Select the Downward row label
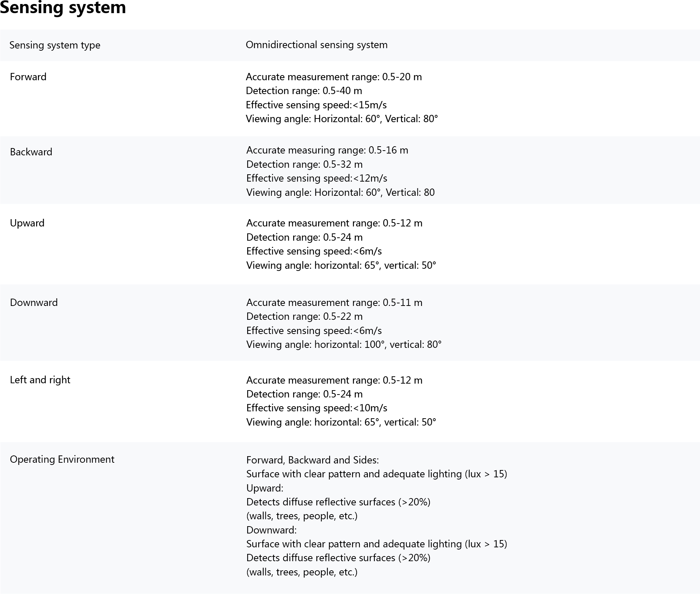 coord(34,302)
